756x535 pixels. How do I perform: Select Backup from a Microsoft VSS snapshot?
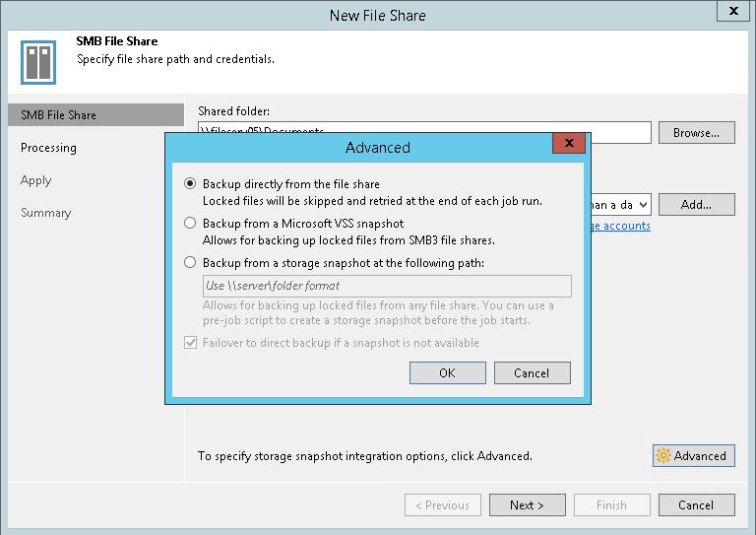coord(190,223)
